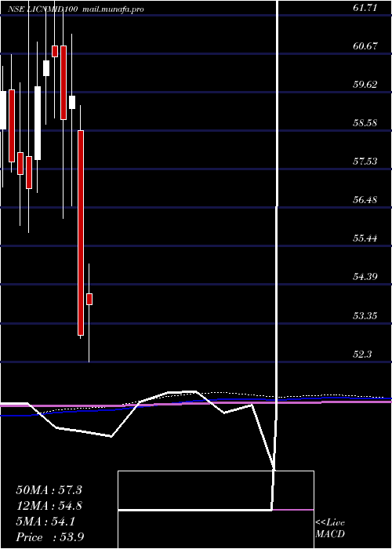Click the 59.62 price axis label
This screenshot has width=392, height=549.
[x=365, y=85]
